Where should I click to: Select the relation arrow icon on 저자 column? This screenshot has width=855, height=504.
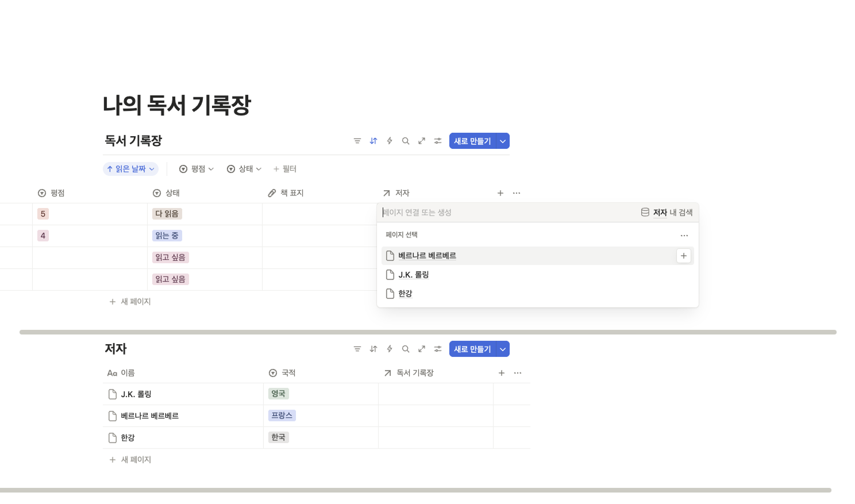click(x=387, y=193)
